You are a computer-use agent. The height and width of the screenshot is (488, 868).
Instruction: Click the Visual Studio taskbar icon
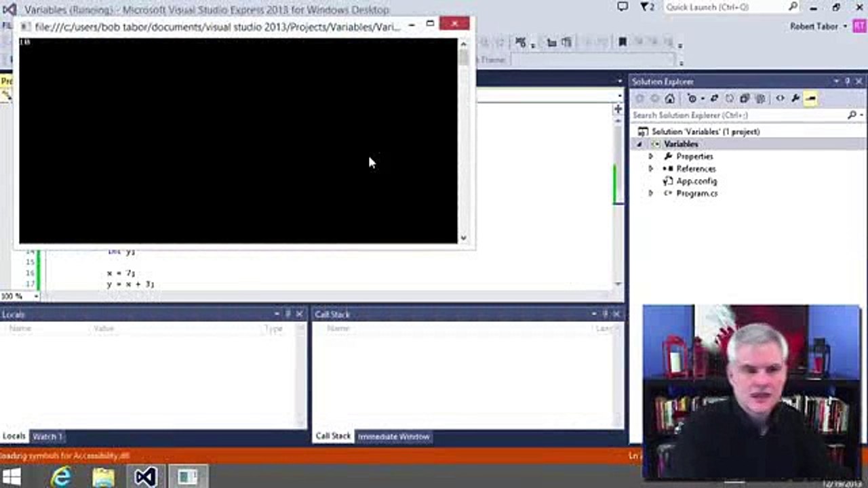(x=145, y=477)
